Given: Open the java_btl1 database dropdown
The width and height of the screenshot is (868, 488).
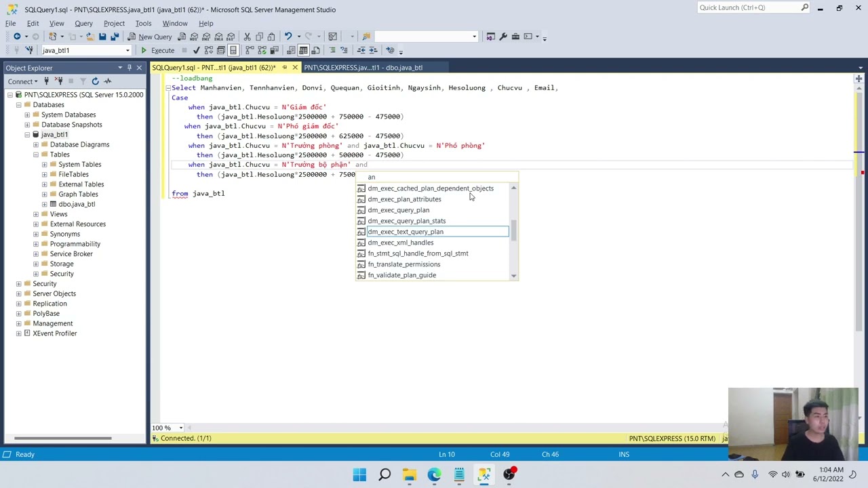Looking at the screenshot, I should (127, 50).
